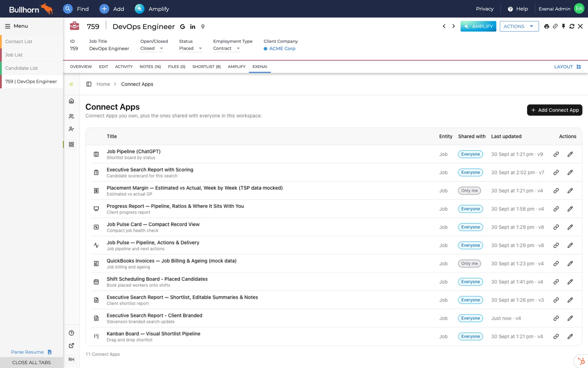The height and width of the screenshot is (368, 588).
Task: Expand the Actions dropdown button
Action: (x=519, y=26)
